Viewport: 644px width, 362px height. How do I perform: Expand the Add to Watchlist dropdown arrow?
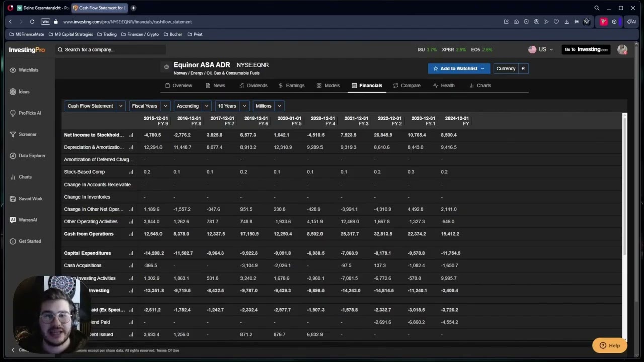[x=482, y=69]
